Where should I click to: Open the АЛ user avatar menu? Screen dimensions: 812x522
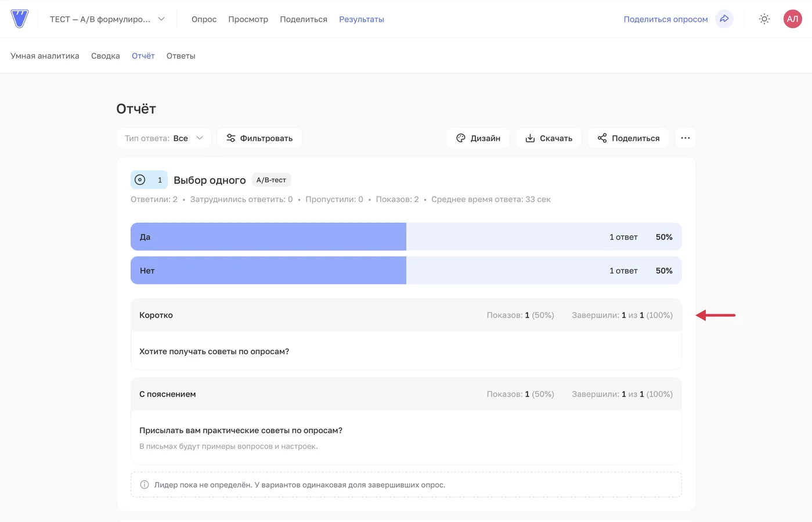tap(792, 19)
